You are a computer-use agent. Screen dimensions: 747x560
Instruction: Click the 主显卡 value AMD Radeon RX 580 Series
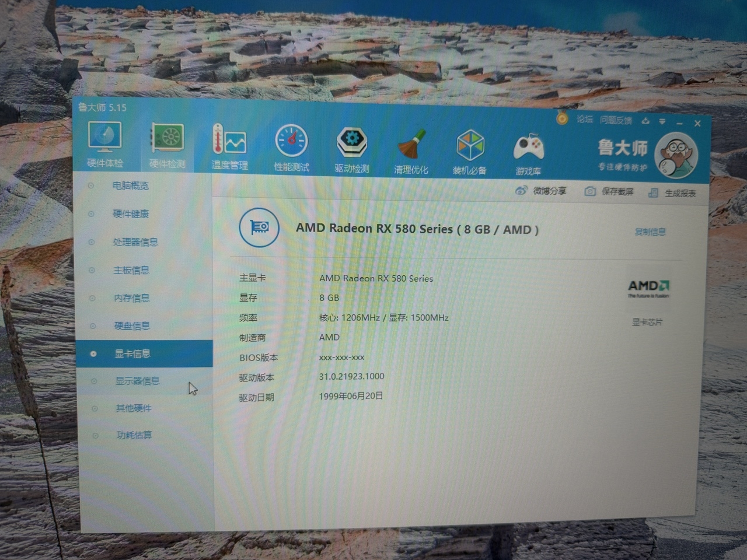click(376, 278)
